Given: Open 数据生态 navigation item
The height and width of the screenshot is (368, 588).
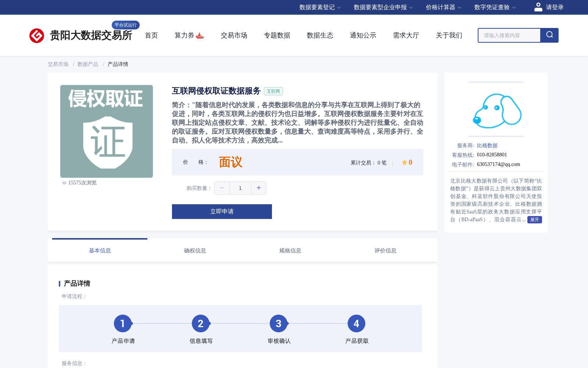Looking at the screenshot, I should click(320, 35).
